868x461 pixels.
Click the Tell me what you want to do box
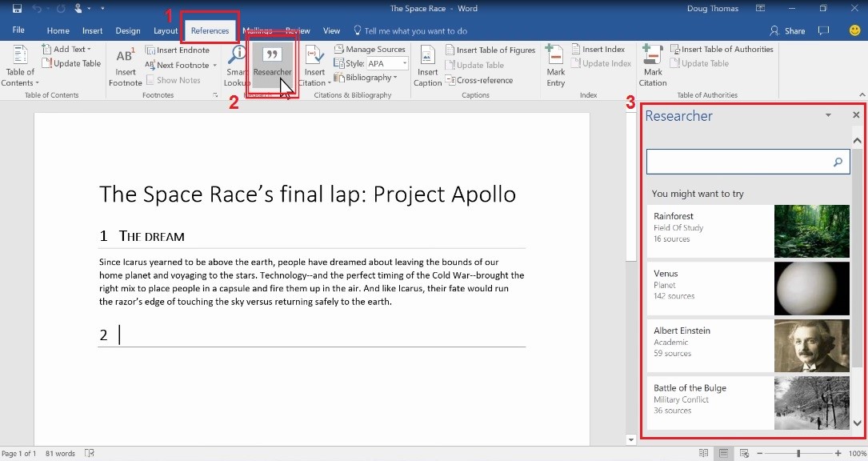click(410, 30)
